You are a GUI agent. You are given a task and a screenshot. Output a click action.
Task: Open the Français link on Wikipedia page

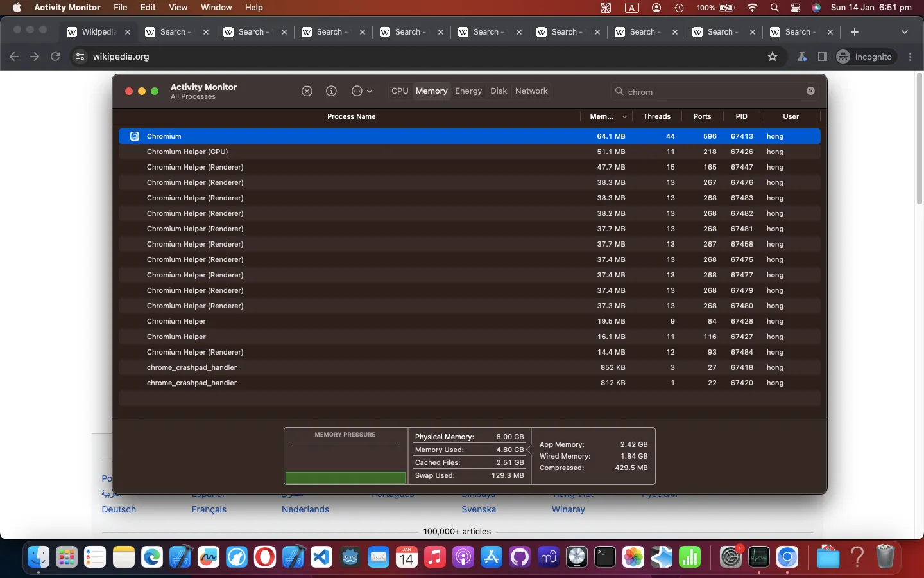(209, 509)
